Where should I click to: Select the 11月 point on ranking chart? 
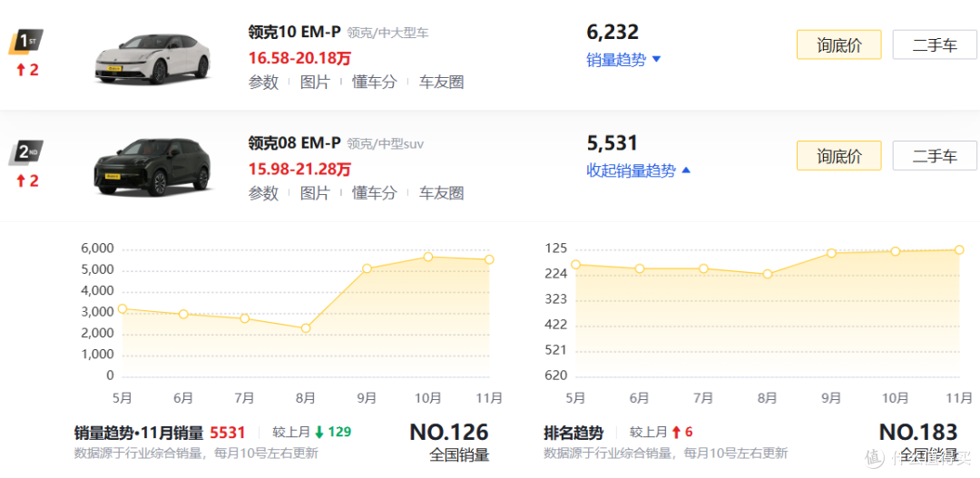pyautogui.click(x=959, y=250)
